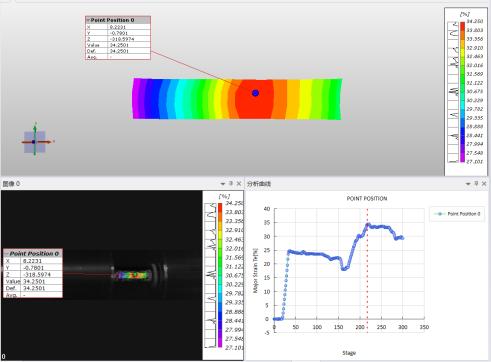Image resolution: width=491 pixels, height=362 pixels.
Task: Select the 分析曲线 panel title tab
Action: [x=259, y=184]
